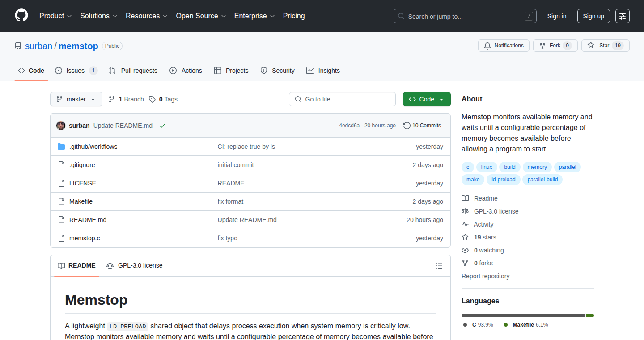This screenshot has width=644, height=340.
Task: Select the 'c' topic tag
Action: pyautogui.click(x=468, y=167)
